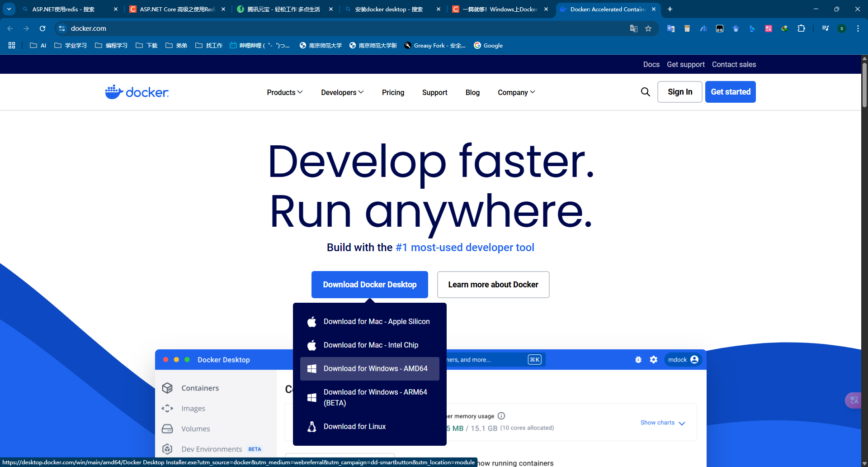Expand the Developers dropdown menu
868x467 pixels.
coord(342,92)
